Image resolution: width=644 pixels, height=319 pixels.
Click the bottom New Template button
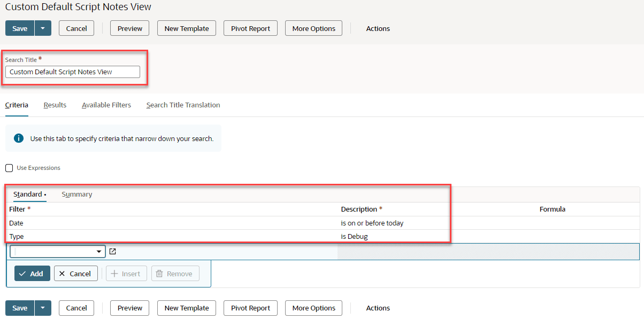pyautogui.click(x=187, y=308)
